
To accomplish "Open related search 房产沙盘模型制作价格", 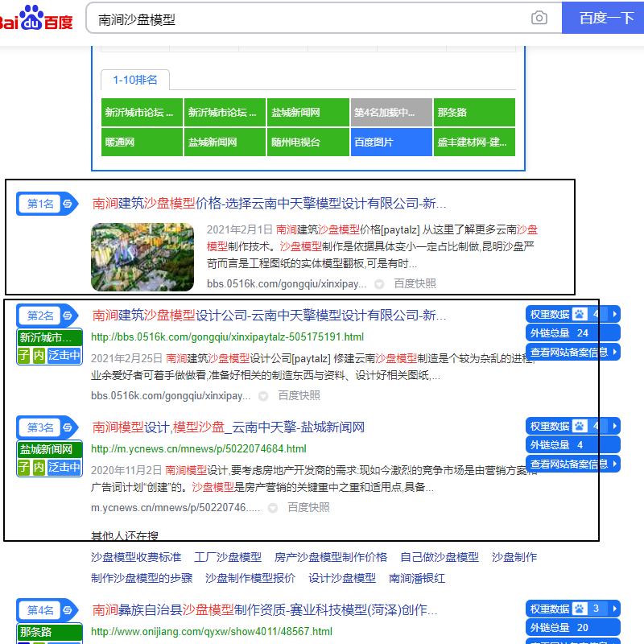I will tap(331, 557).
